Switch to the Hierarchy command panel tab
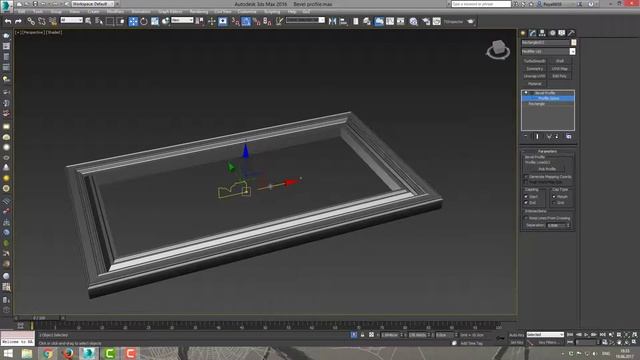Viewport: 640px width, 360px height. pyautogui.click(x=542, y=33)
